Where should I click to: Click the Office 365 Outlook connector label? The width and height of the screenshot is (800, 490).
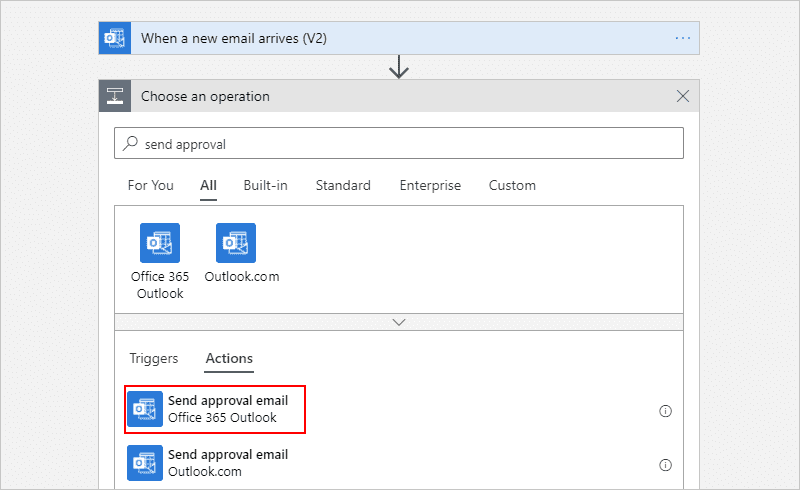[x=160, y=285]
